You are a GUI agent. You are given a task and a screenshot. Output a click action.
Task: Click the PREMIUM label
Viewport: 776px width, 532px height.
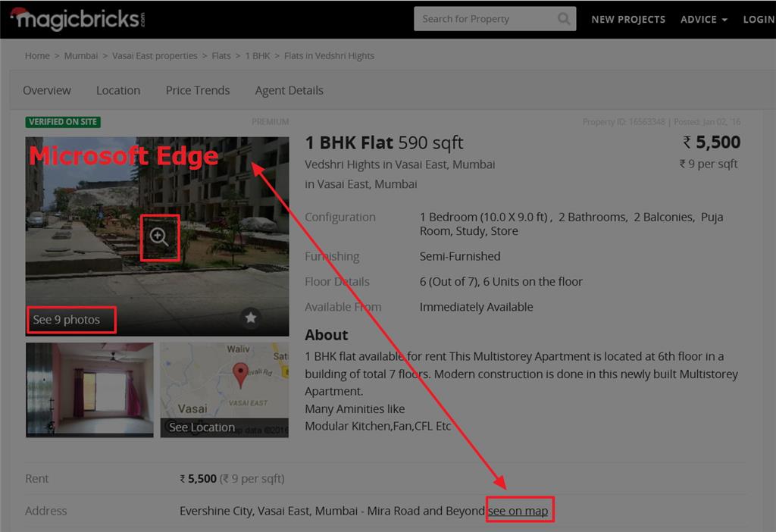pyautogui.click(x=271, y=122)
